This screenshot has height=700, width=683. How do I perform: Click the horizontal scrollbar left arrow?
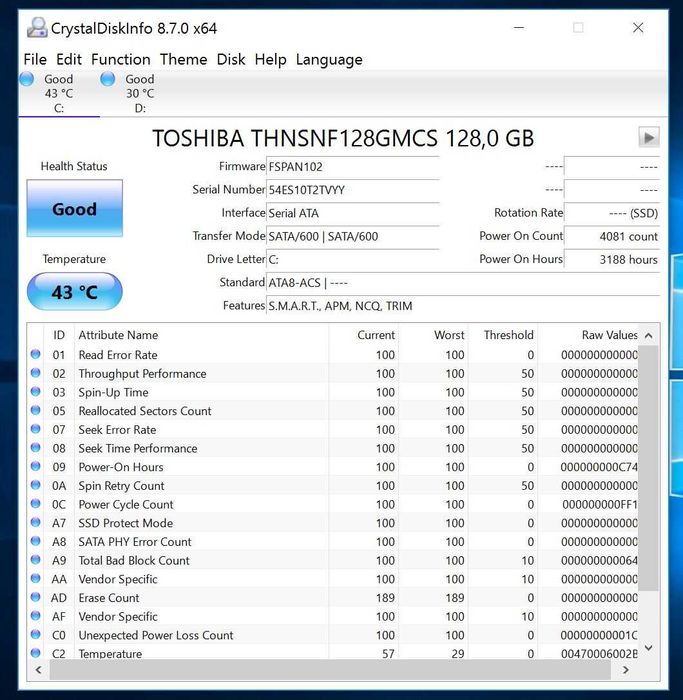pos(38,670)
